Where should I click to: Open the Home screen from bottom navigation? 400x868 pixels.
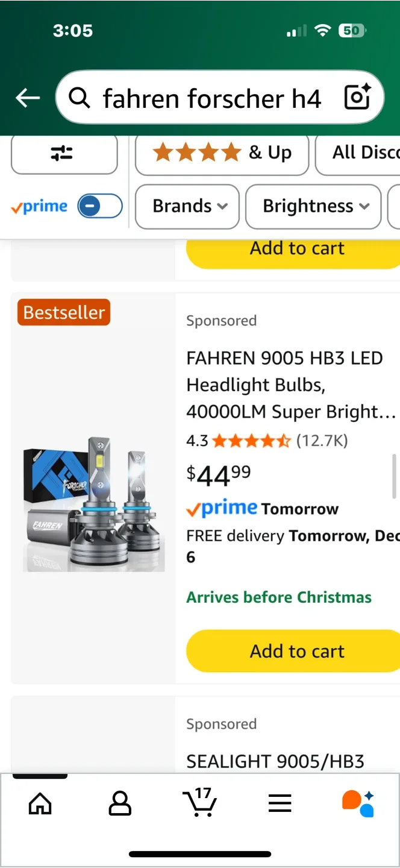pos(39,804)
